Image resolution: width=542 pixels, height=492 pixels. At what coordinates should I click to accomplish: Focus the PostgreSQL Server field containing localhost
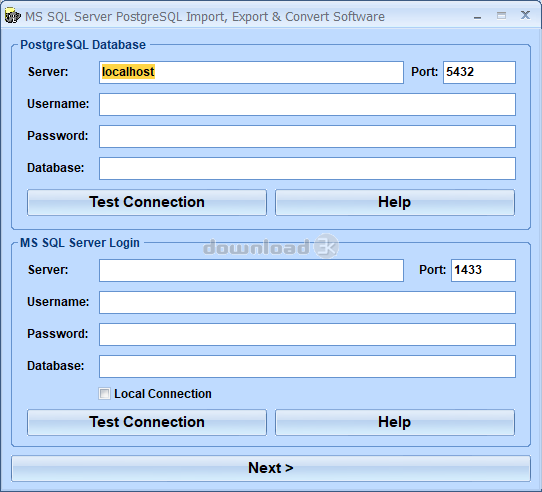251,72
